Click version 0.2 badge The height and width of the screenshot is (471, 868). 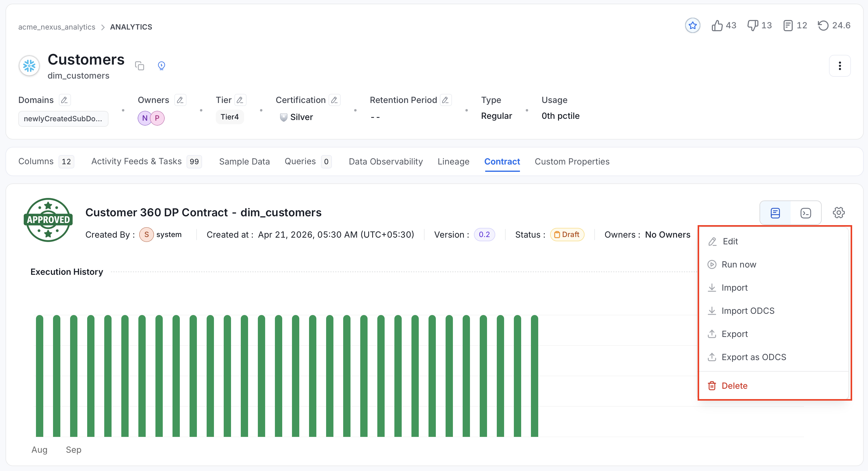(484, 235)
